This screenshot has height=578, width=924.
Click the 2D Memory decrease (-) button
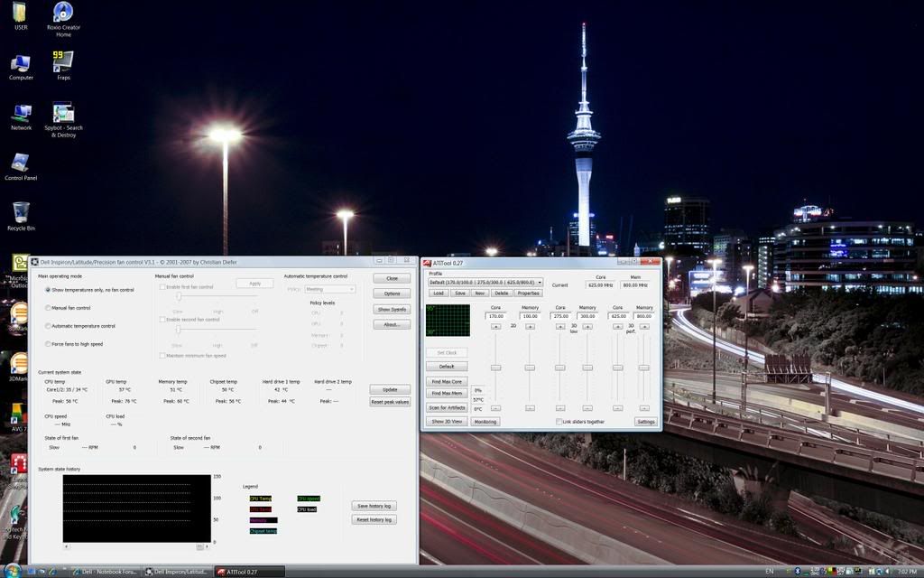[530, 408]
